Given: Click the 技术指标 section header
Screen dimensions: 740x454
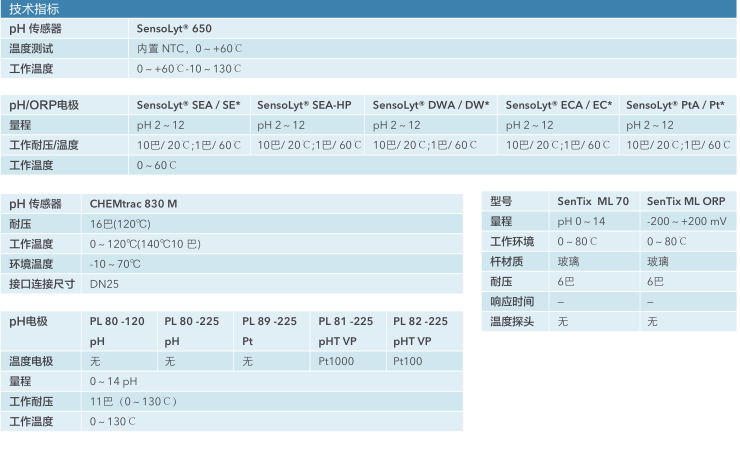Looking at the screenshot, I should (x=34, y=8).
